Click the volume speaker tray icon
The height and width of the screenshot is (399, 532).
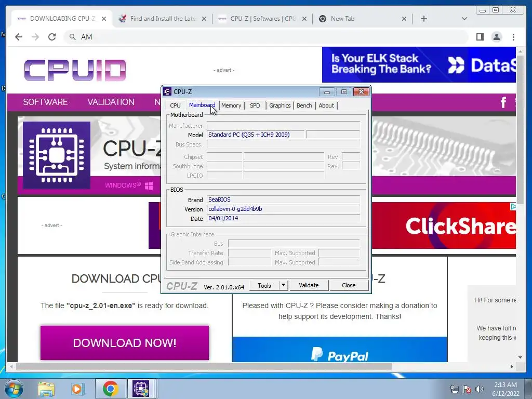click(480, 389)
